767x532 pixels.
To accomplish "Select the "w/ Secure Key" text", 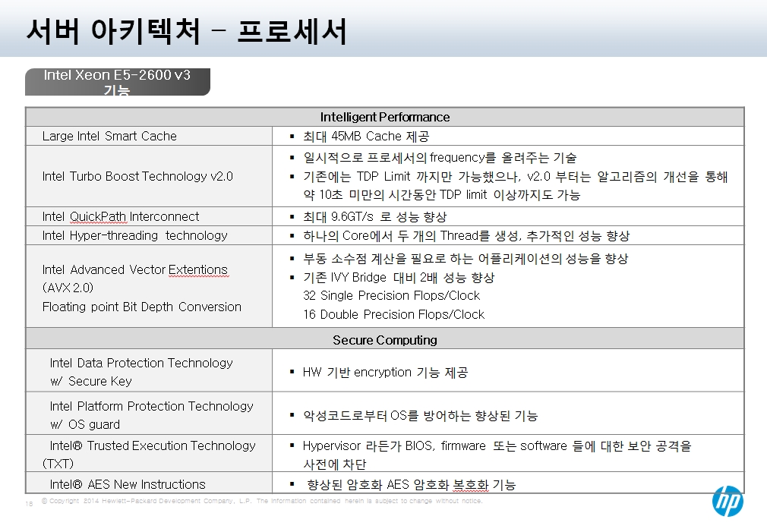I will (x=91, y=382).
